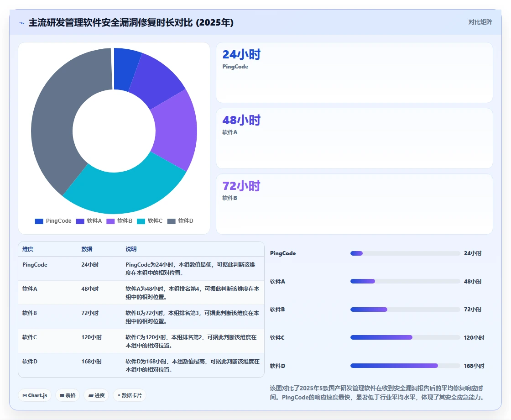Click the square icon in 表格 chip

[62, 395]
